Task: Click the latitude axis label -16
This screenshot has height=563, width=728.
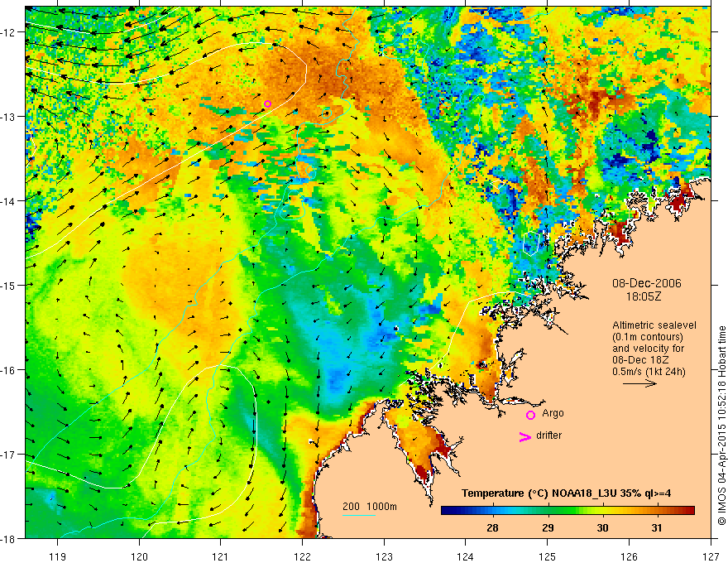Action: click(x=9, y=370)
